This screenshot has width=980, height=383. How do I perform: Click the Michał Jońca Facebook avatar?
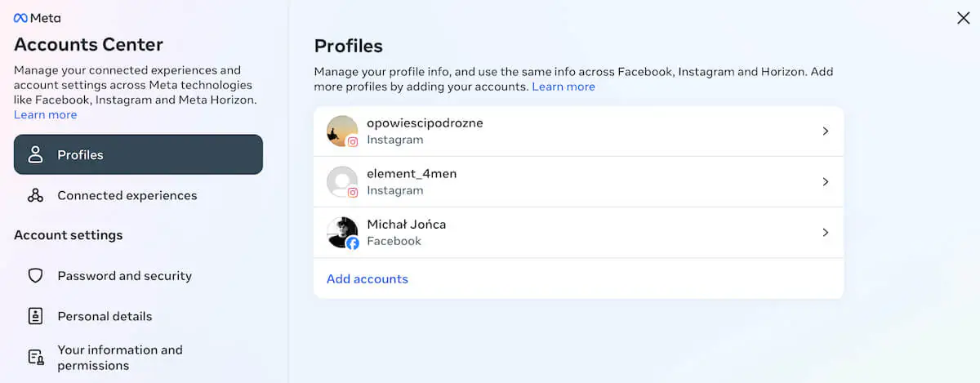tap(342, 233)
